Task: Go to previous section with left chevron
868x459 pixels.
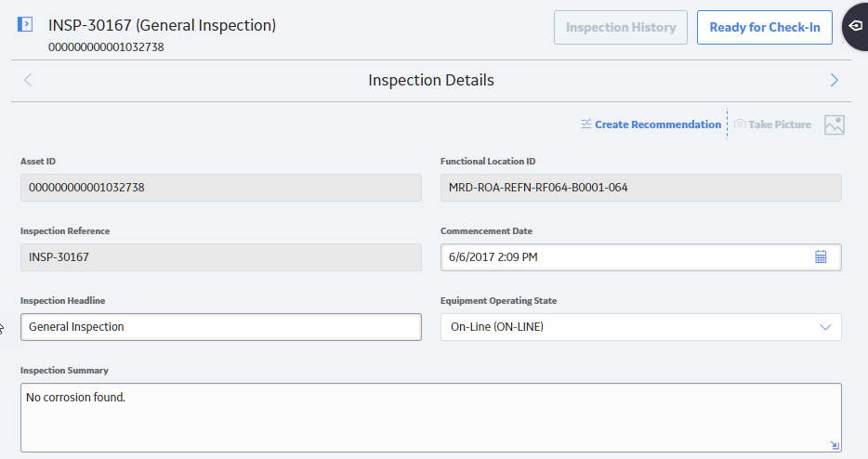Action: click(28, 80)
